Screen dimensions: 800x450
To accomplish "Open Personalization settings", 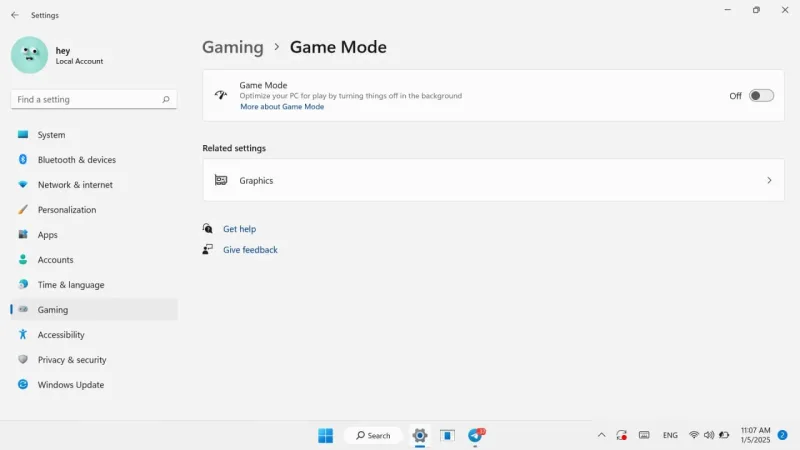I will coord(94,210).
